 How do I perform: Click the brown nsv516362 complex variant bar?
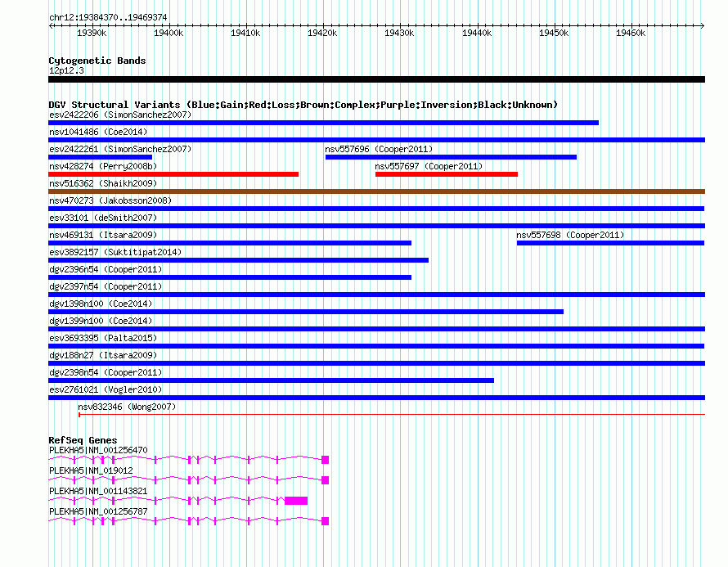(376, 191)
